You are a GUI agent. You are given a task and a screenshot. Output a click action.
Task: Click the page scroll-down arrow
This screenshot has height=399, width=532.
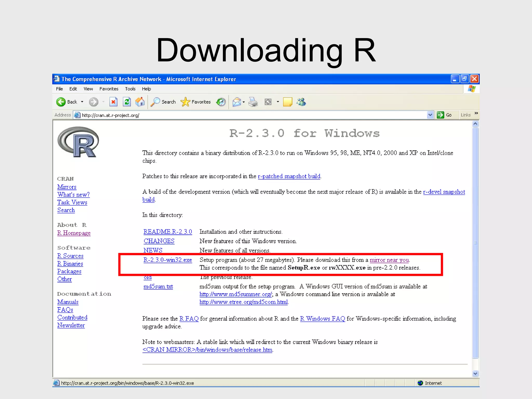[475, 374]
